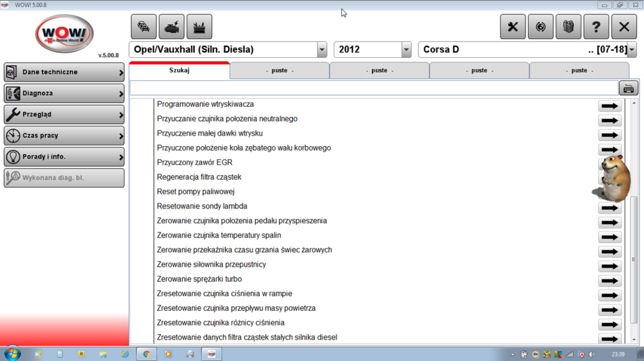Open the Dane techniczne menu
The height and width of the screenshot is (361, 644).
point(64,72)
